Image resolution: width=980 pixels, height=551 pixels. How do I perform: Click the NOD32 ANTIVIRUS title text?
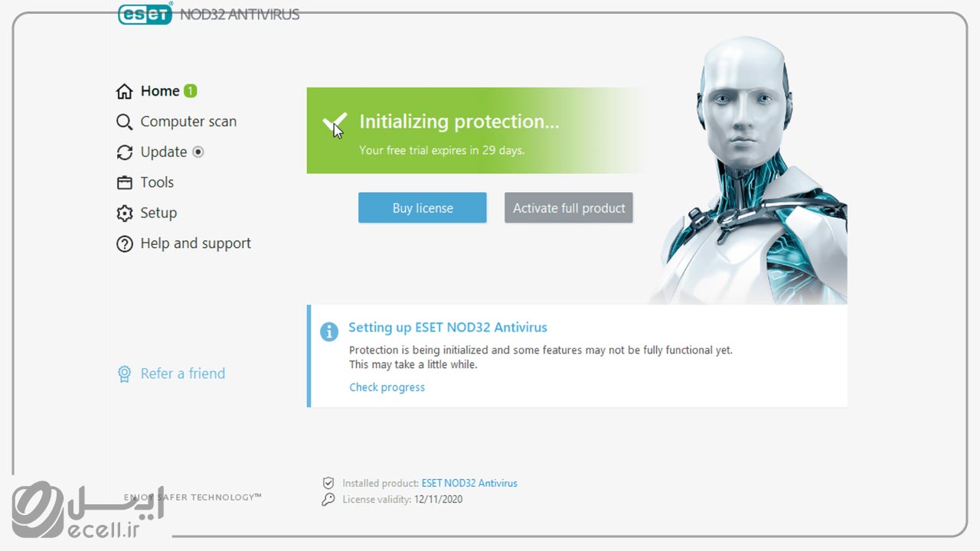[x=240, y=15]
